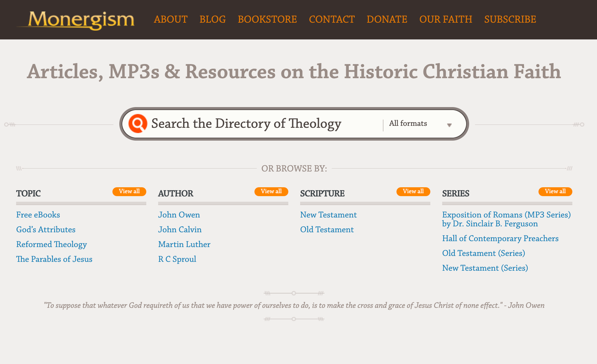Go to the Blog page
Screen dimensions: 597x364
pos(213,19)
